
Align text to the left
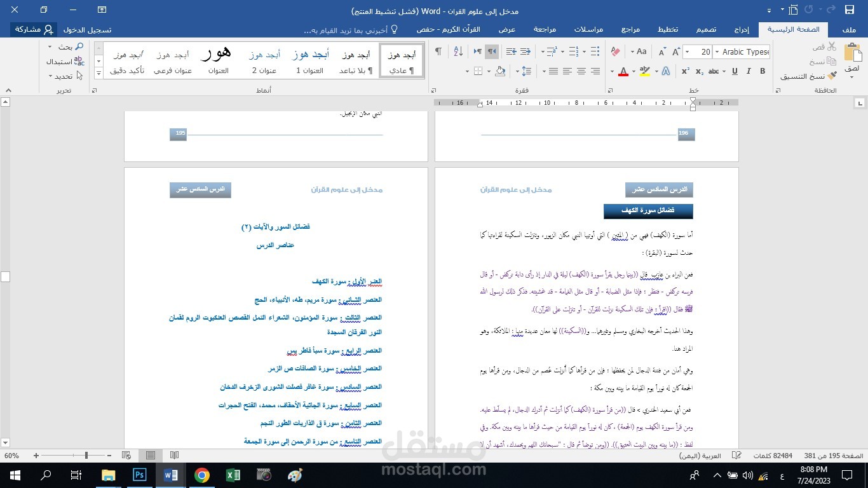click(x=567, y=71)
